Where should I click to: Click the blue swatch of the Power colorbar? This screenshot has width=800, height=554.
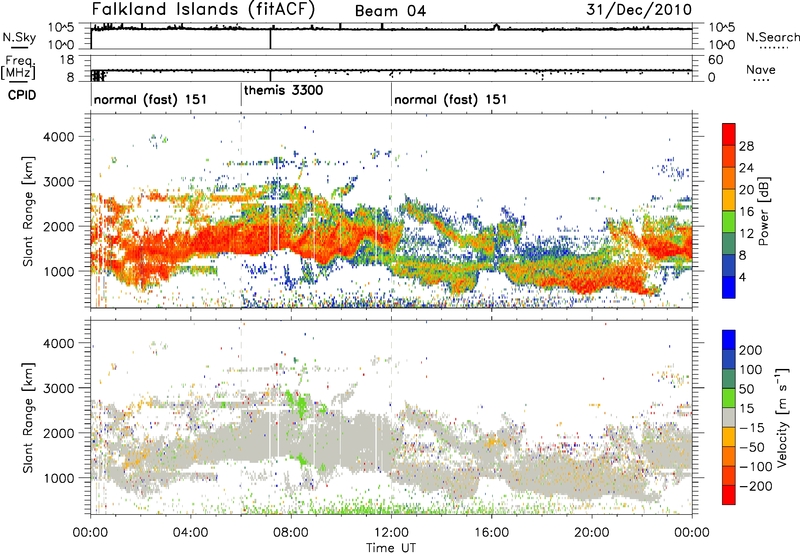[x=729, y=287]
